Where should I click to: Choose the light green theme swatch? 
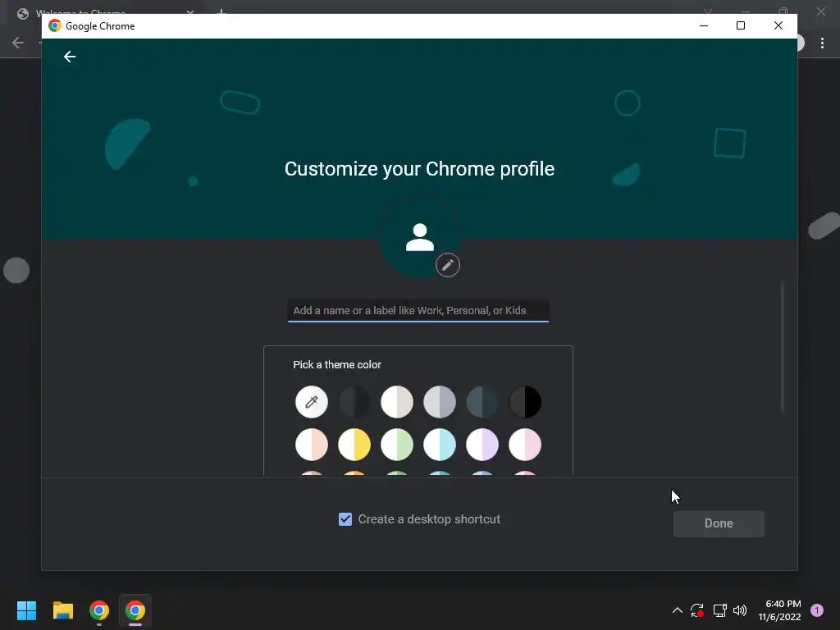[397, 445]
